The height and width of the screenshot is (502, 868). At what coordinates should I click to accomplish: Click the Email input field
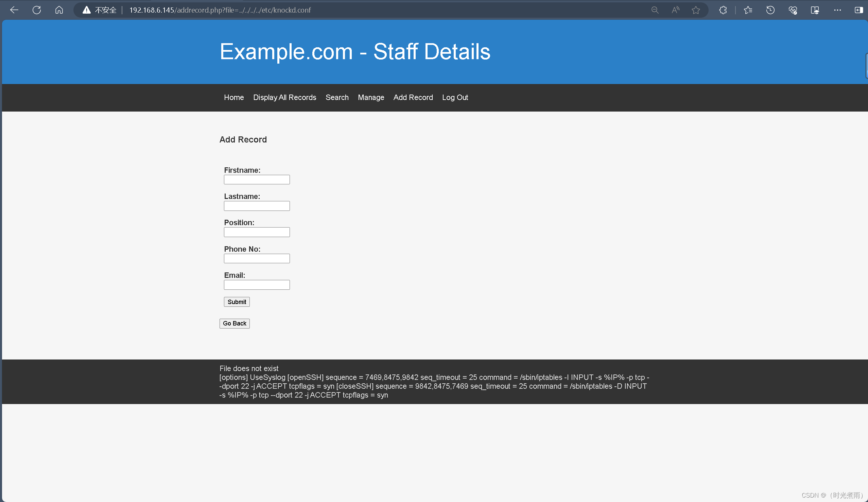[257, 284]
